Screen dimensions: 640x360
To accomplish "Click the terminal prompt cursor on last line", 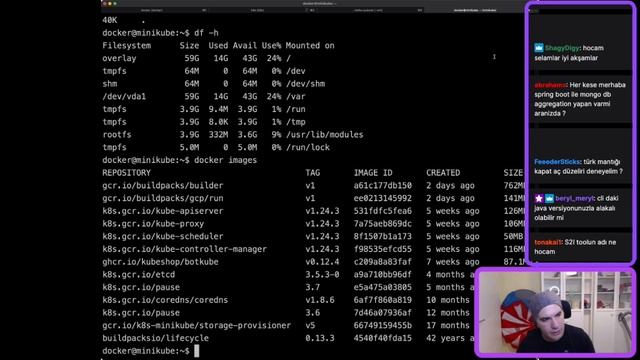I will click(197, 351).
